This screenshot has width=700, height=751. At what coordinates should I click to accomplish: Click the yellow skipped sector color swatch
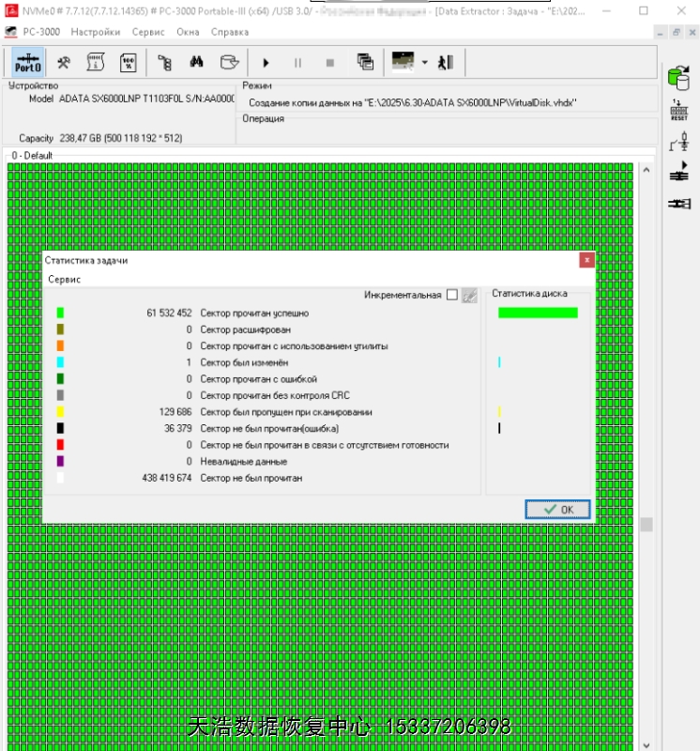click(60, 412)
